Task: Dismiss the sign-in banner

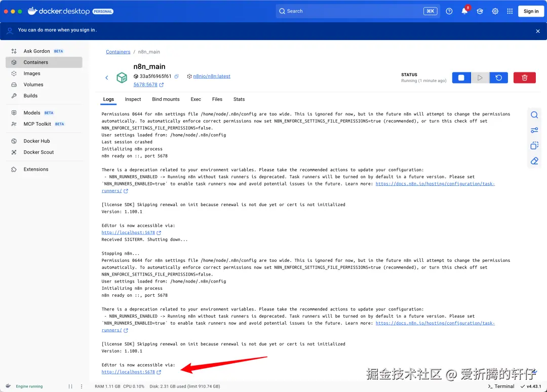Action: tap(537, 31)
